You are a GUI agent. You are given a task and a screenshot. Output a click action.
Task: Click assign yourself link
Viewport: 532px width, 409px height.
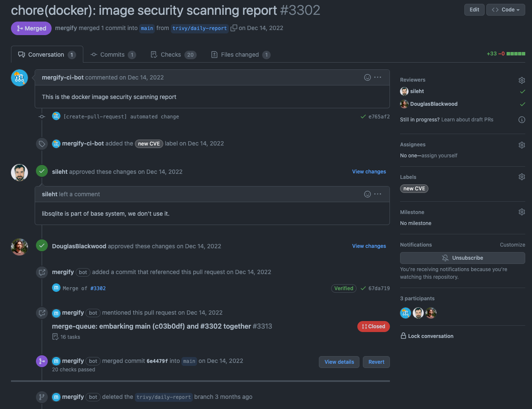point(439,156)
